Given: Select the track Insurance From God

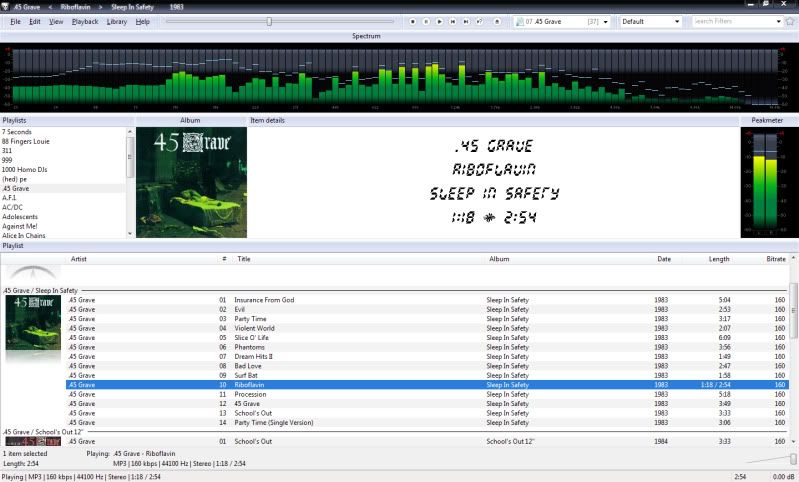Looking at the screenshot, I should pos(427,300).
